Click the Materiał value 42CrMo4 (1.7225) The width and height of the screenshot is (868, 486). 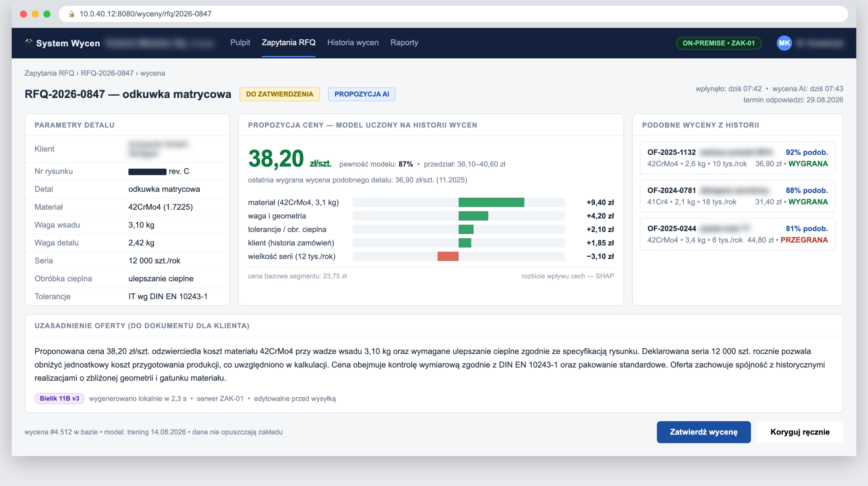tap(160, 207)
